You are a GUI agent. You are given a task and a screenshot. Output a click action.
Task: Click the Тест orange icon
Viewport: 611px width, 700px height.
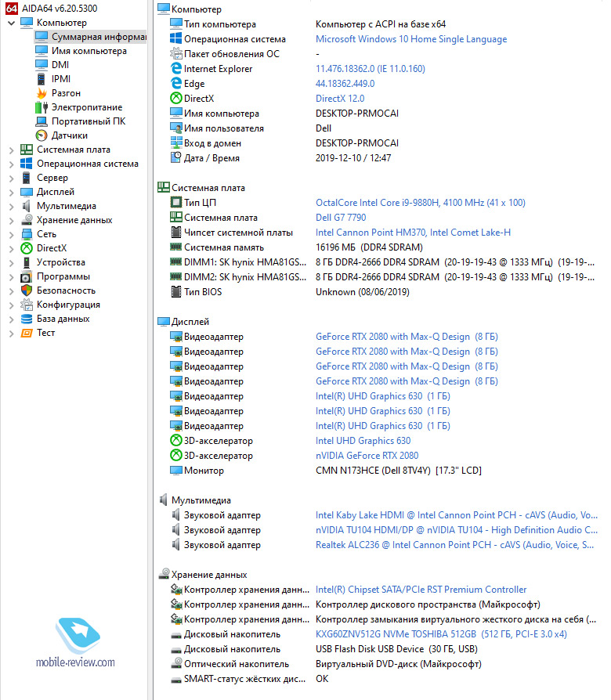[27, 333]
